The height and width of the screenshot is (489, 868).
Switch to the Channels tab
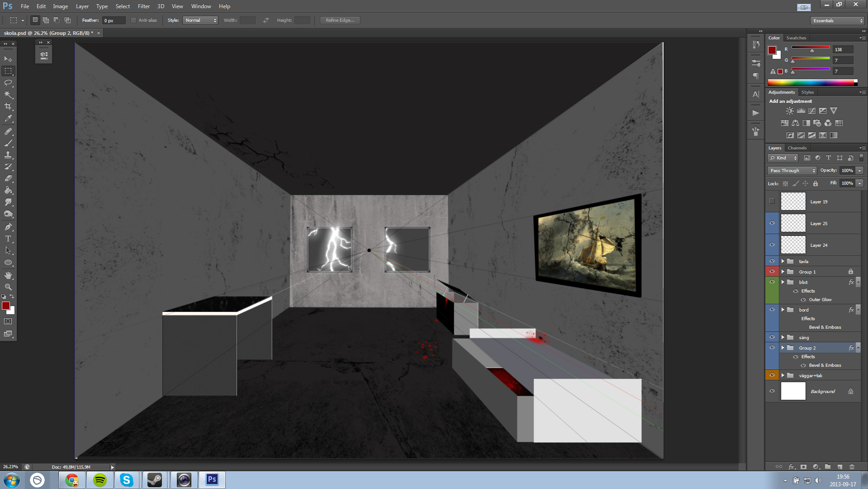[x=797, y=148]
